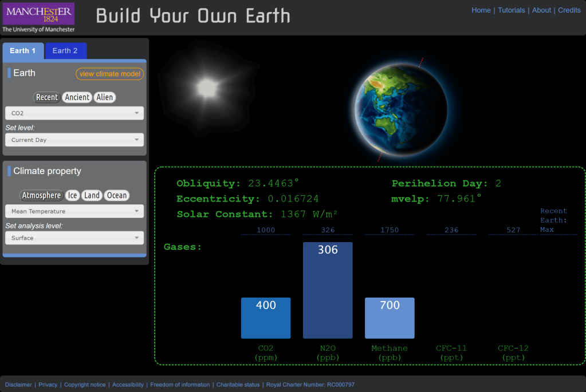Open the CO2 dropdown
Image resolution: width=586 pixels, height=392 pixels.
click(x=74, y=113)
